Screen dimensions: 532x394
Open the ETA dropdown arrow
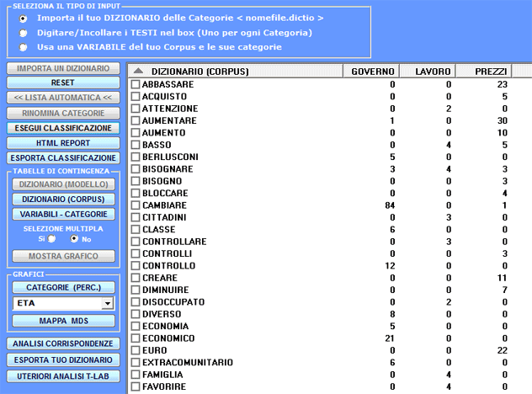tap(108, 303)
